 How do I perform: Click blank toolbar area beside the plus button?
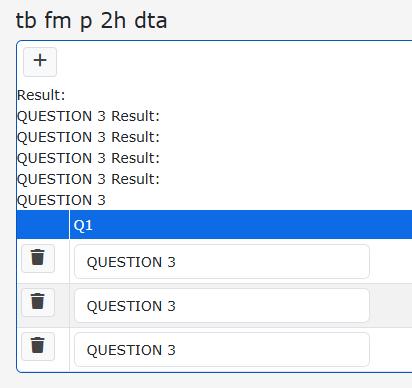point(233,62)
